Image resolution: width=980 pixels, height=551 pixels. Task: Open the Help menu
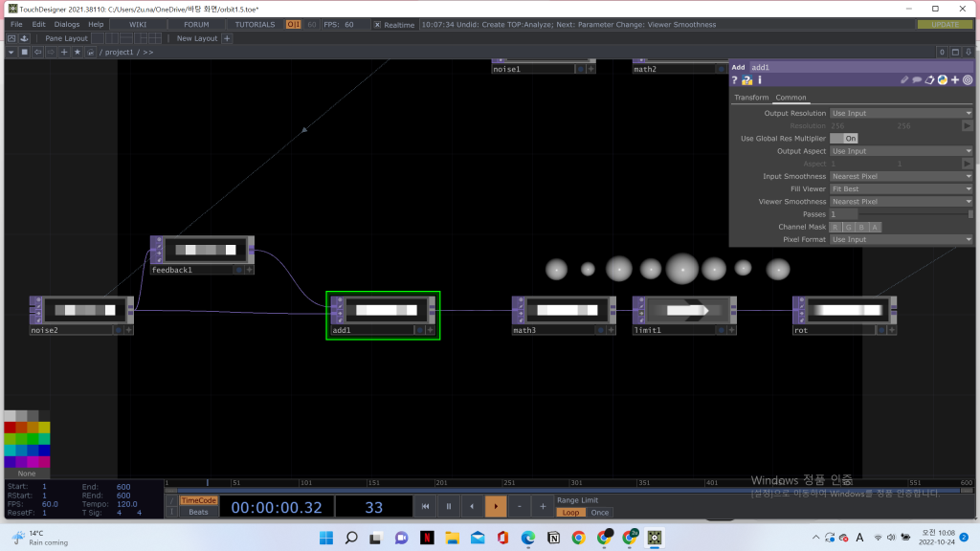[x=96, y=24]
